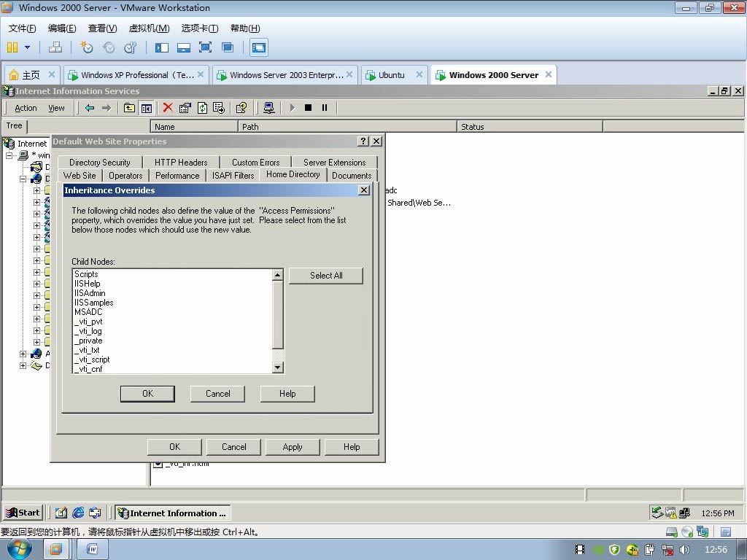Click Child Nodes scrollbar up arrow

coord(278,275)
